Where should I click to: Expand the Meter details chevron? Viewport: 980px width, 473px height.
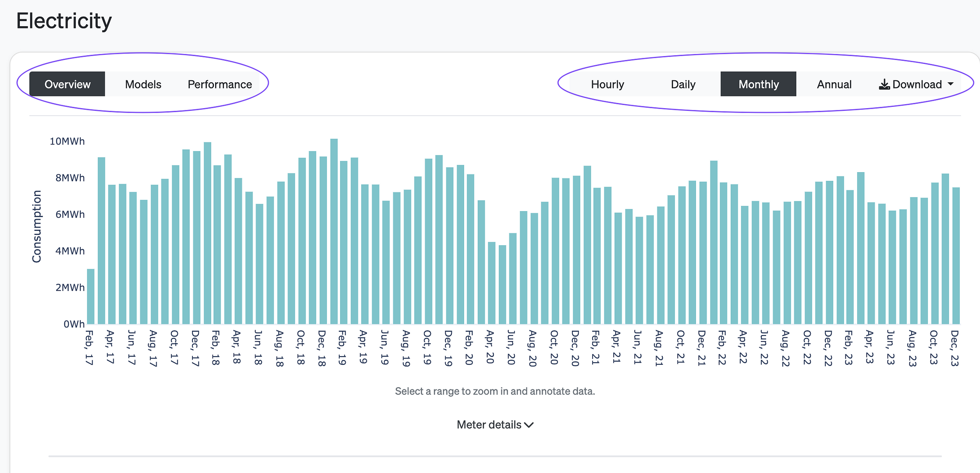[x=529, y=425]
